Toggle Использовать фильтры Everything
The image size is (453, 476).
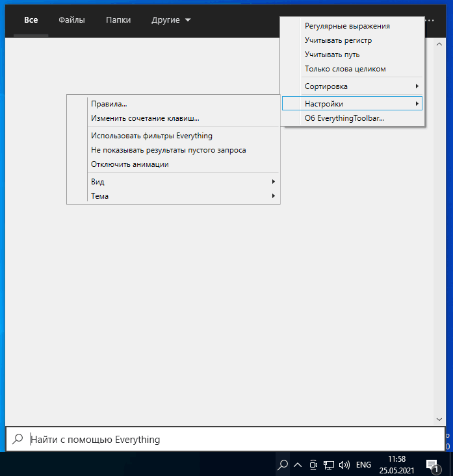[x=174, y=136]
